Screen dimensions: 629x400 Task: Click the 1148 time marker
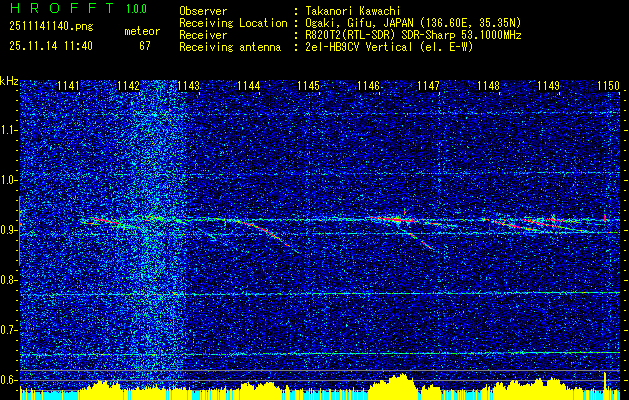coord(489,86)
